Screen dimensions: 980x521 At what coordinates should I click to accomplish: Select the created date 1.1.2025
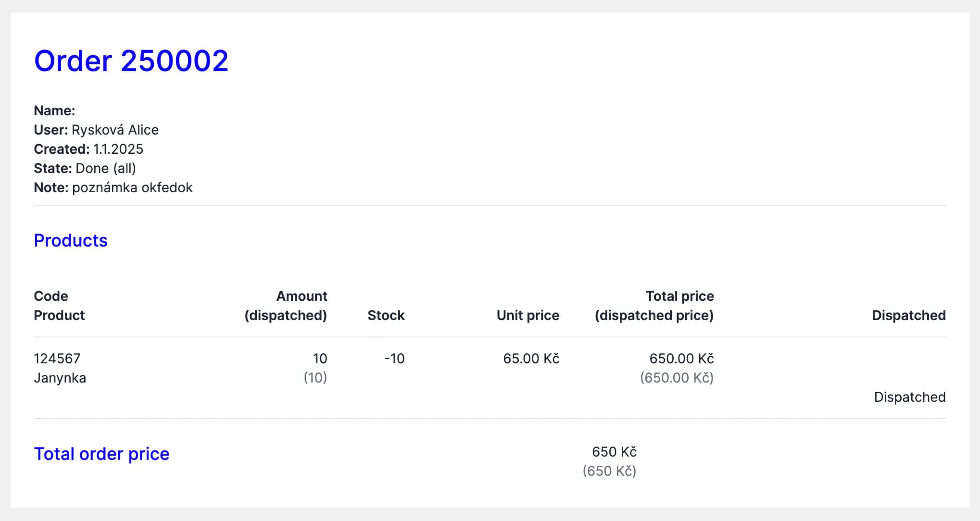118,149
